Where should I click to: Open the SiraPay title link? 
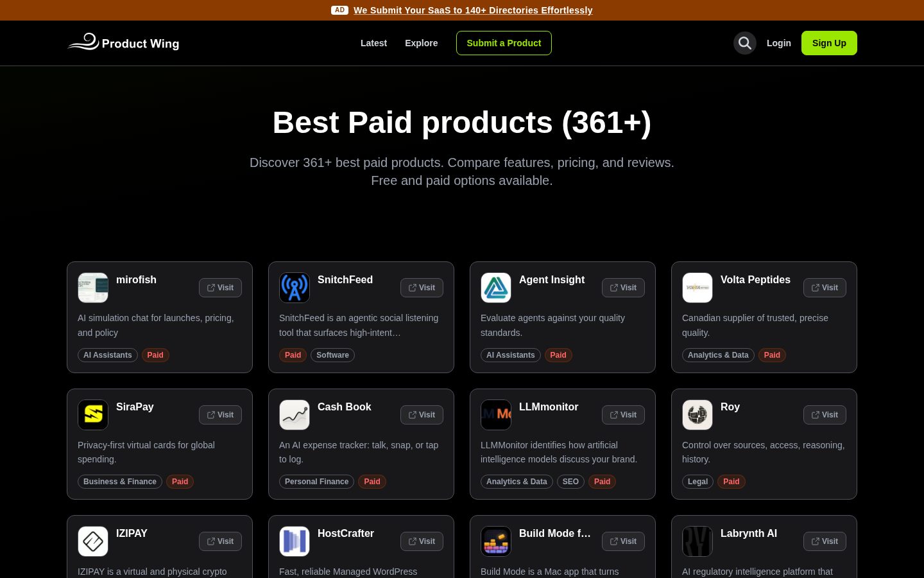135,407
